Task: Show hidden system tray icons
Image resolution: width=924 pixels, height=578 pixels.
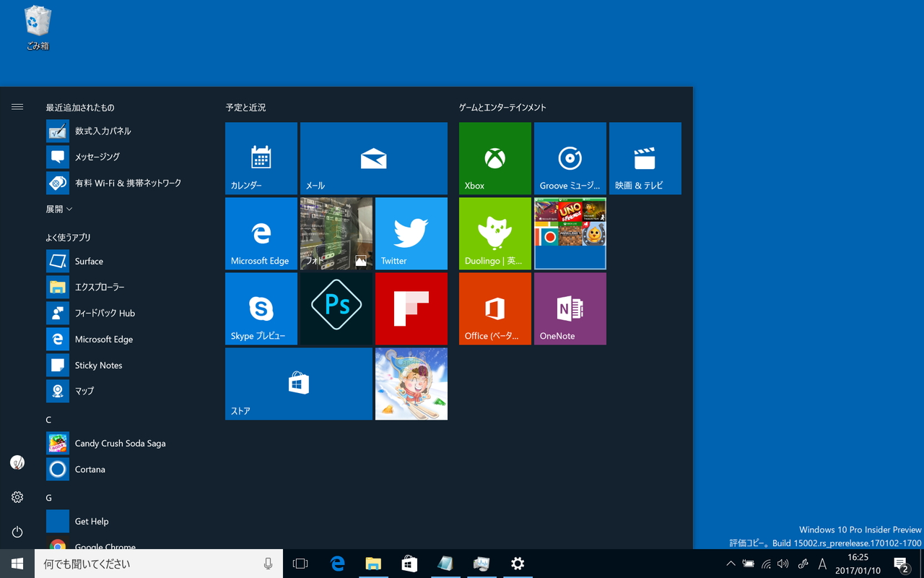Action: [x=731, y=564]
